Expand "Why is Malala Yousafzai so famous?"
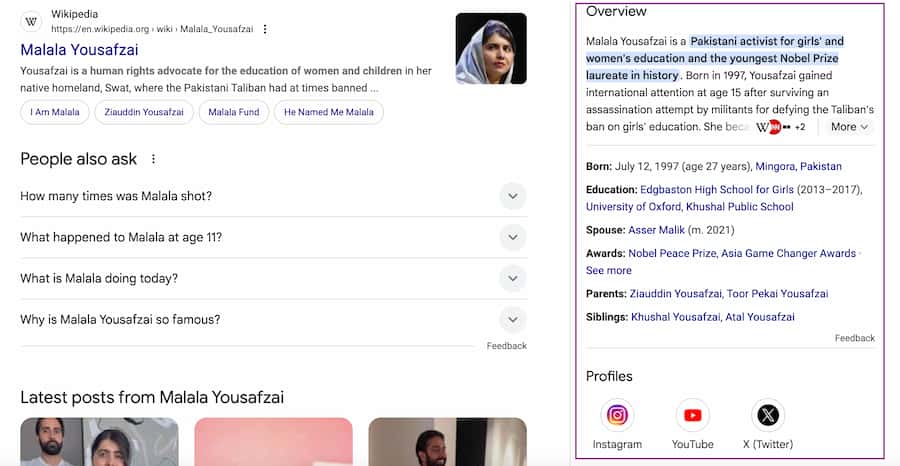The height and width of the screenshot is (466, 900). (512, 320)
